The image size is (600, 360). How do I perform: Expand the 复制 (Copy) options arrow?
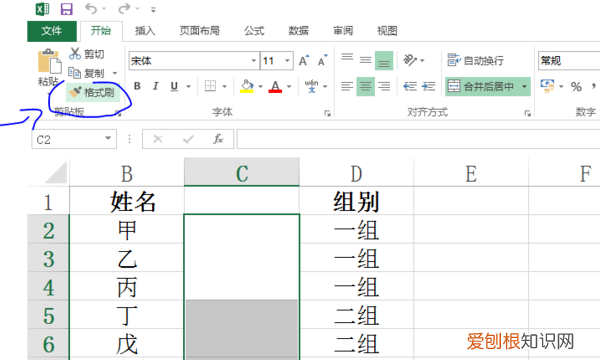click(115, 73)
